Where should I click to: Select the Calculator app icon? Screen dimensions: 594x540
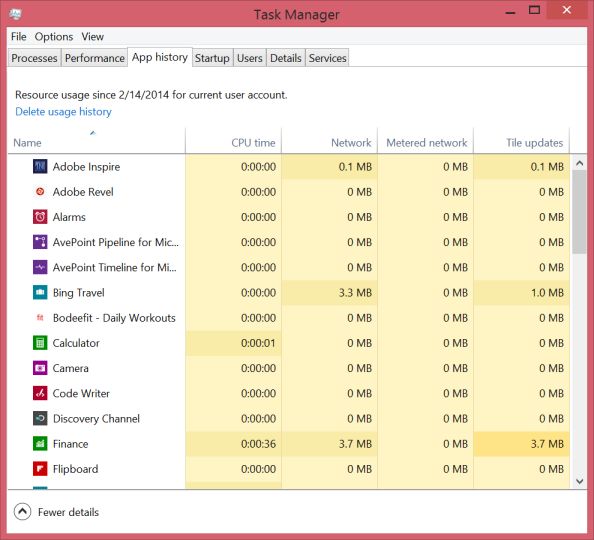point(40,343)
